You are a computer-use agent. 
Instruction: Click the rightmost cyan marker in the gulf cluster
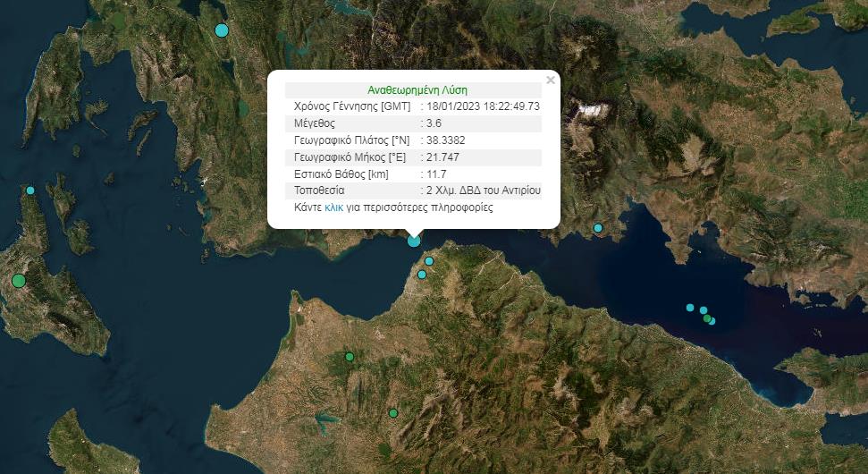(712, 321)
